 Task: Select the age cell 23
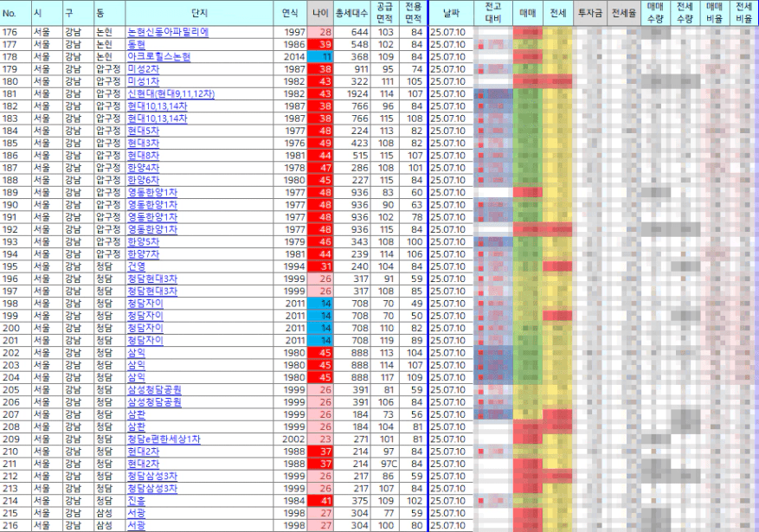coord(320,439)
